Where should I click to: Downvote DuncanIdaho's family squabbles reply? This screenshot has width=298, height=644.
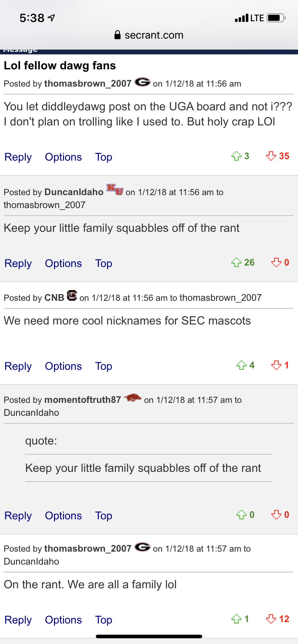click(x=276, y=263)
